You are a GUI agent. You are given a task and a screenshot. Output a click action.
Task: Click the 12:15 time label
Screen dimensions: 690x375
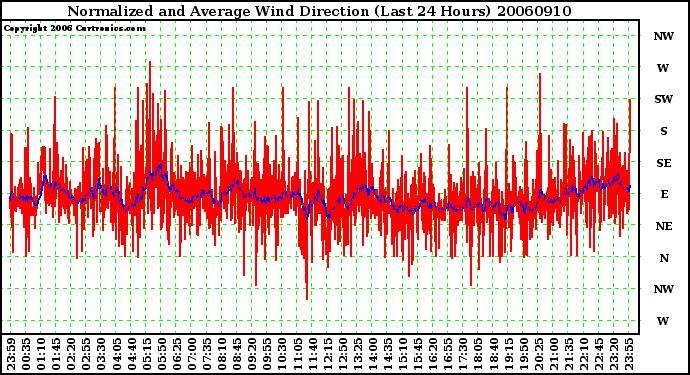328,354
